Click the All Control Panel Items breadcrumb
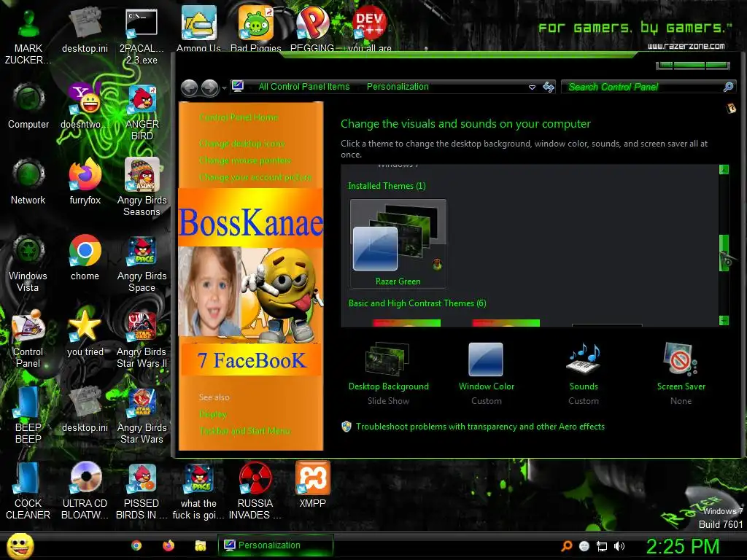 304,87
